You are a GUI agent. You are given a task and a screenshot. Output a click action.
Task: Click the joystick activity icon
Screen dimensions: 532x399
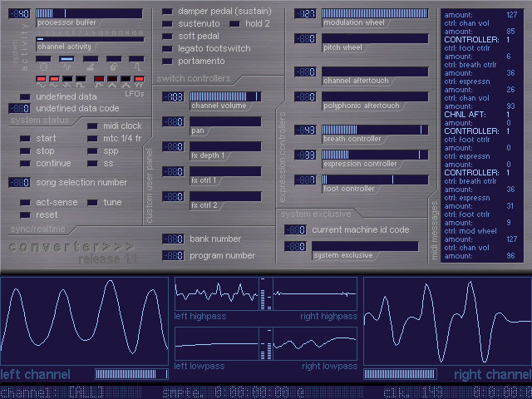91,66
